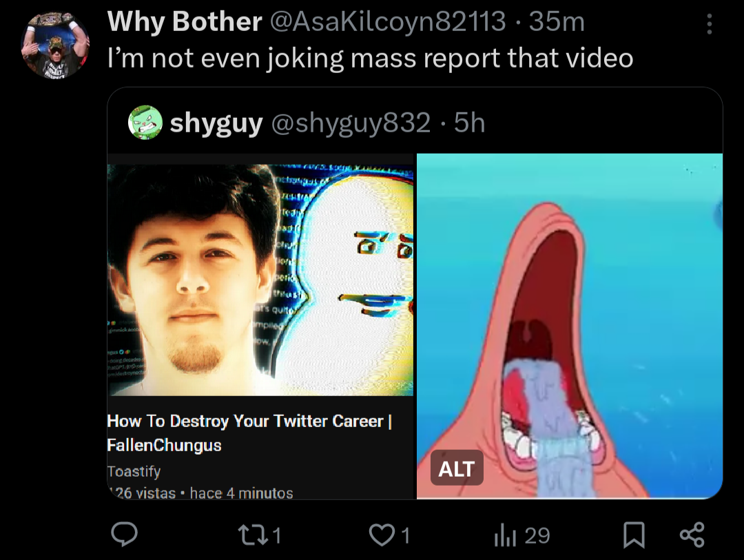Open the 35m tweet timestamp

[x=557, y=22]
